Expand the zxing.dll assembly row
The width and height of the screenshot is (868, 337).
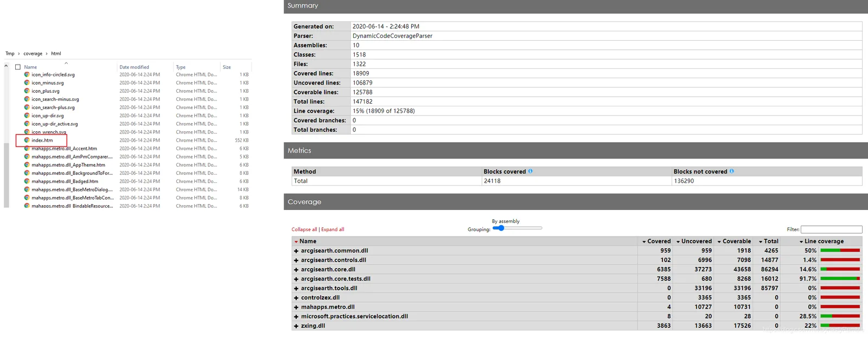tap(296, 326)
